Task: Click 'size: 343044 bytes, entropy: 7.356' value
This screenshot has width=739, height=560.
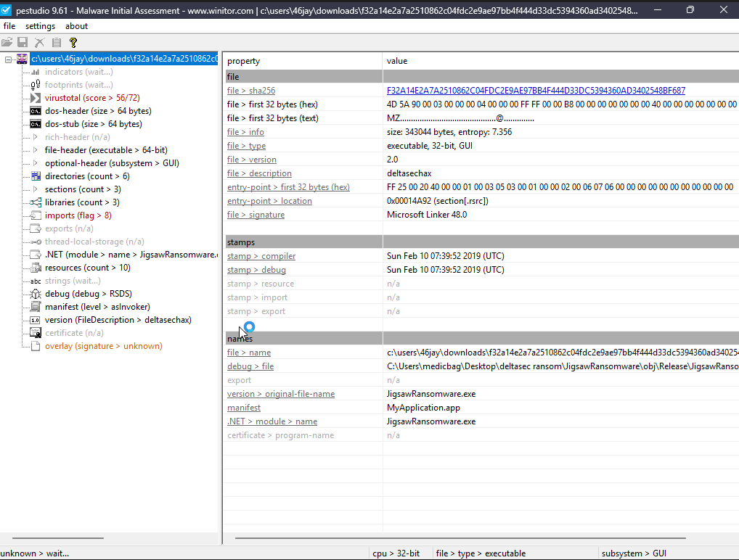Action: [449, 132]
